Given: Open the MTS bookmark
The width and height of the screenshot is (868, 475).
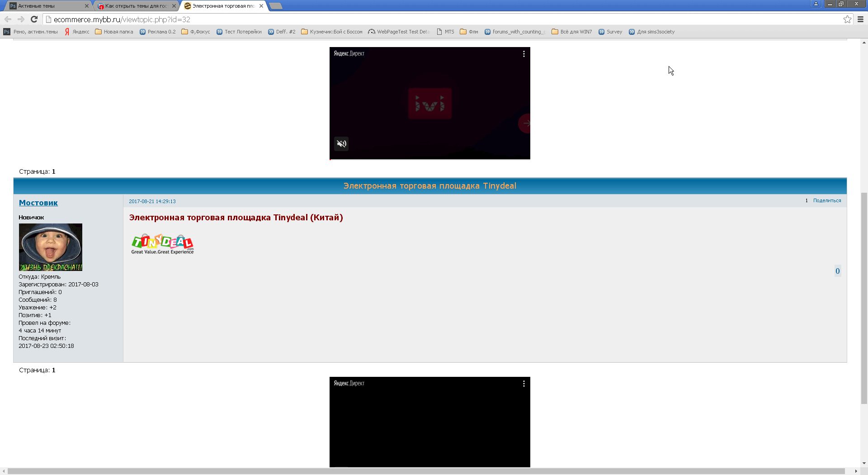Looking at the screenshot, I should pyautogui.click(x=445, y=32).
